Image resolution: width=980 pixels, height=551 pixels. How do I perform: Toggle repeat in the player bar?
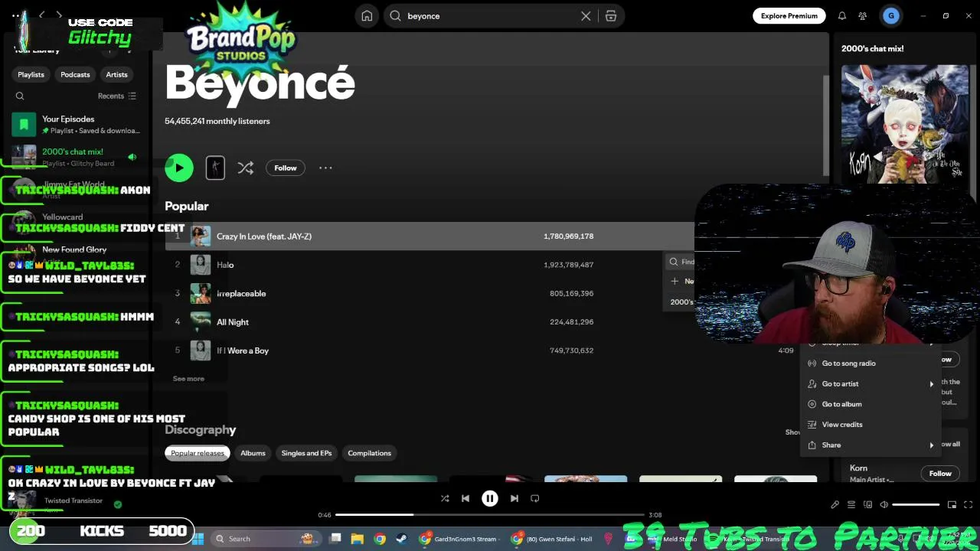[x=535, y=498]
